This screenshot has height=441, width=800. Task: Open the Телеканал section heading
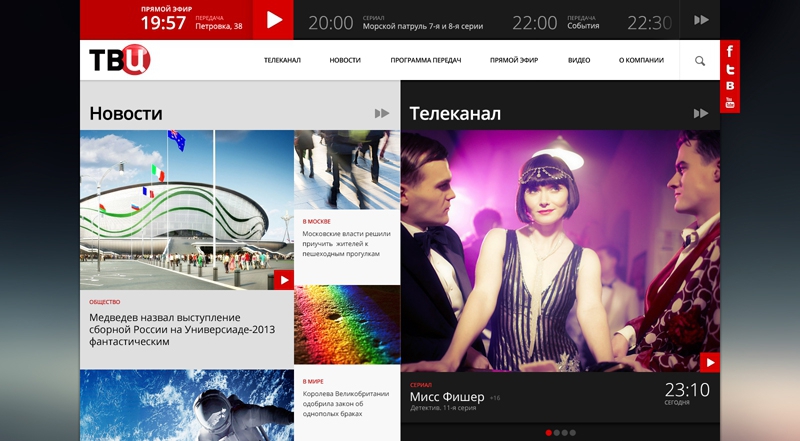pos(455,113)
